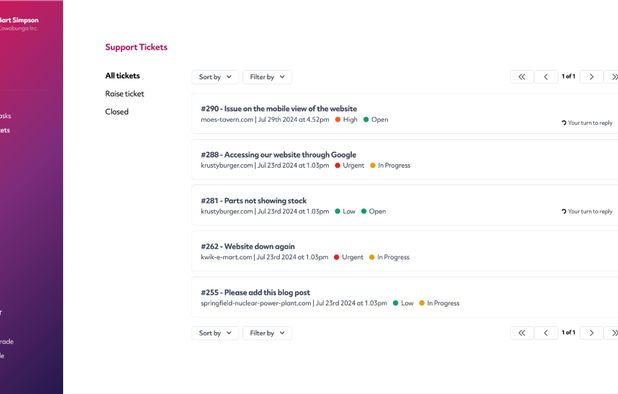
Task: Open ticket #290 about mobile view issue
Action: [405, 114]
